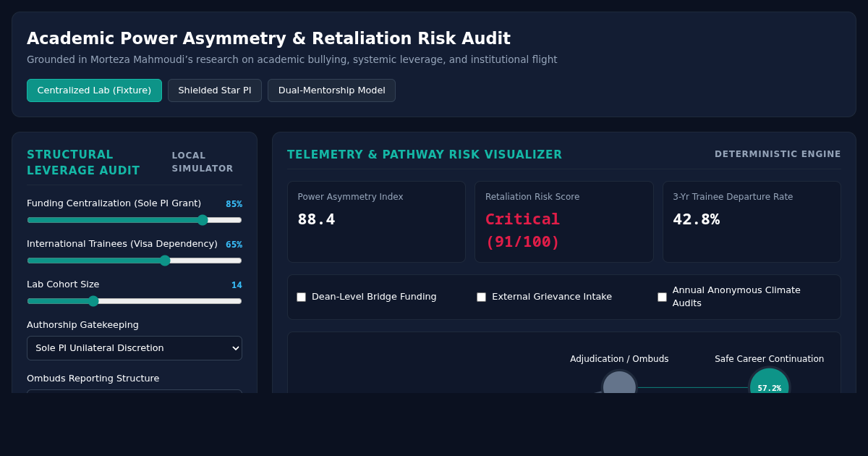Click the 85% funding centralization value

234,204
